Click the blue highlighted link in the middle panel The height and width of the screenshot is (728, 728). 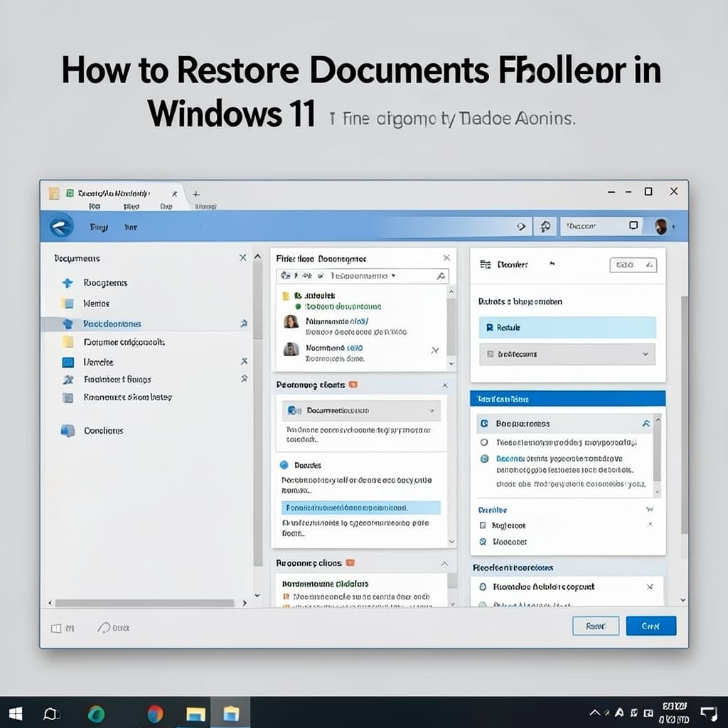tap(360, 508)
